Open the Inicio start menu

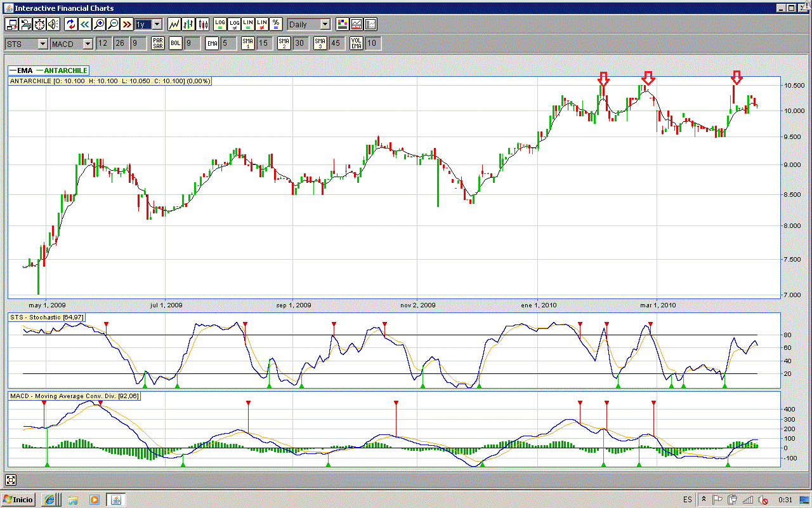tap(18, 500)
